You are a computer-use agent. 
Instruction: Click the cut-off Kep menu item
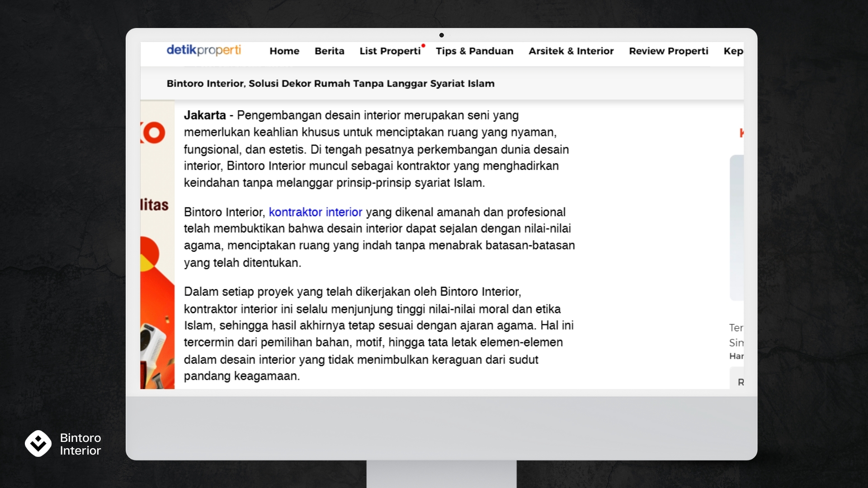733,51
